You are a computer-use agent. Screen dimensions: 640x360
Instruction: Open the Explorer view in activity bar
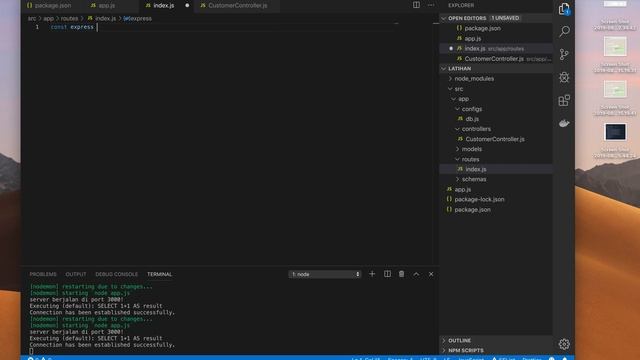point(564,9)
